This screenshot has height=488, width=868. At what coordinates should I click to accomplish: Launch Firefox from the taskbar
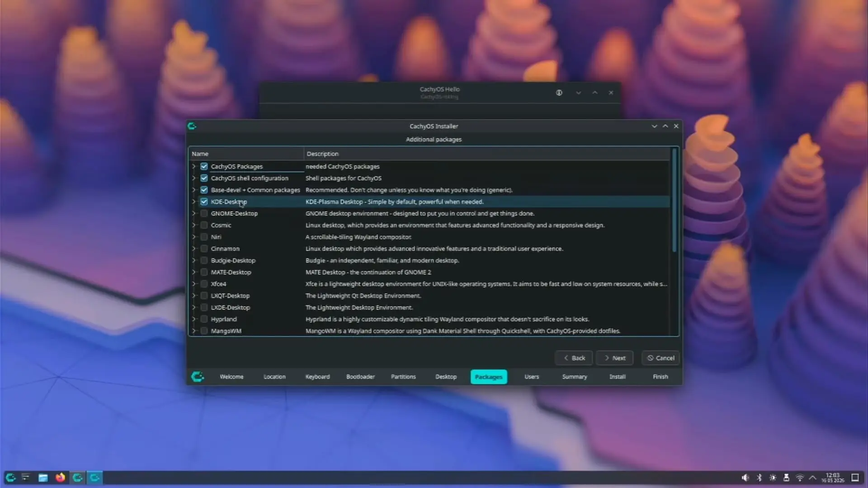(x=60, y=478)
